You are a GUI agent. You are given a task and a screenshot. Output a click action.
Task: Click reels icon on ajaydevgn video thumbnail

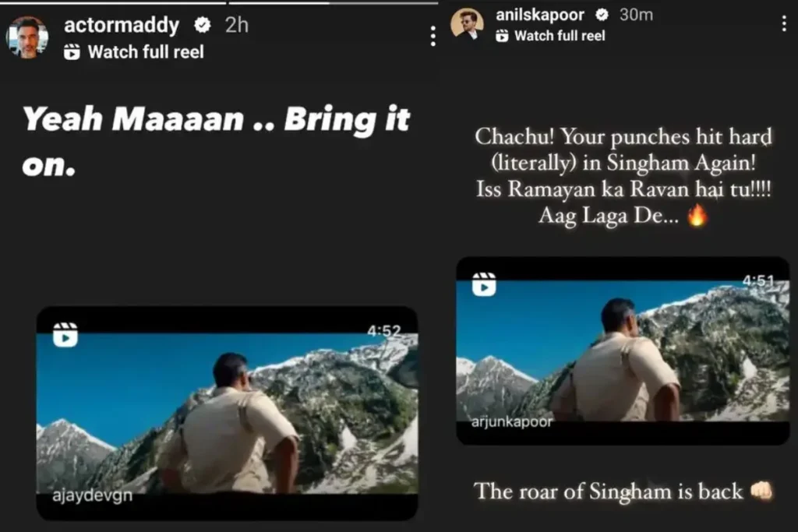coord(65,335)
